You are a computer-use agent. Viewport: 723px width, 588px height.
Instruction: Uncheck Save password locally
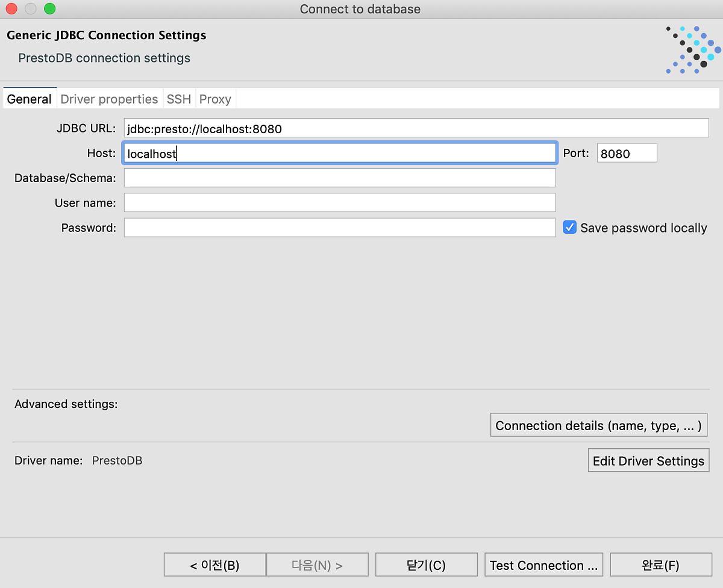pyautogui.click(x=570, y=227)
